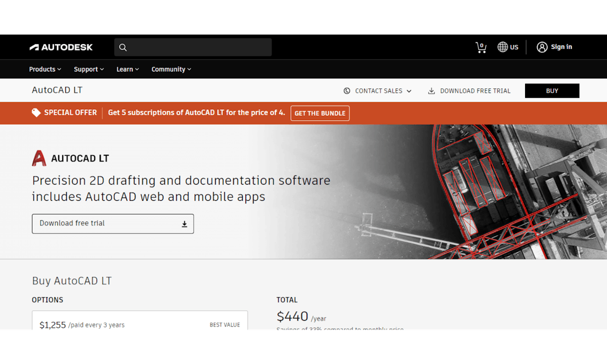This screenshot has width=607, height=364.
Task: Click the BUY button
Action: (x=552, y=90)
